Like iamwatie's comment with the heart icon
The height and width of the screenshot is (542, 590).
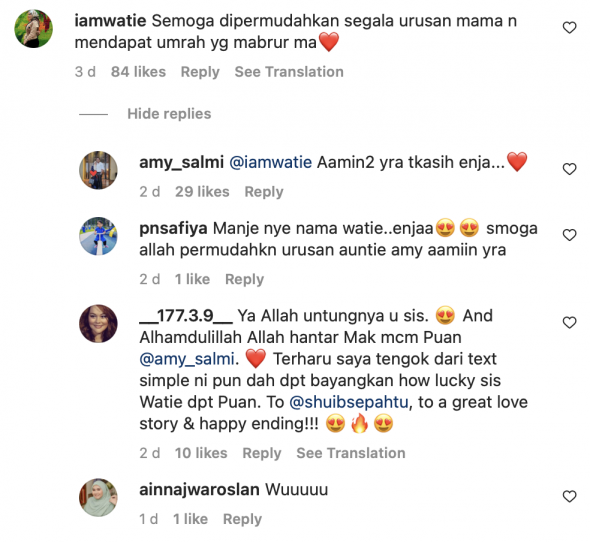(x=569, y=27)
